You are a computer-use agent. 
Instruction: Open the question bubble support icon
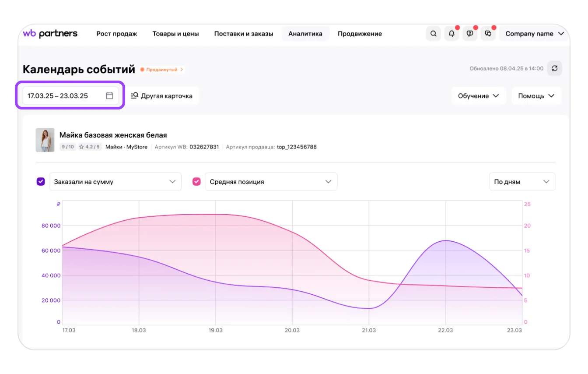[470, 34]
